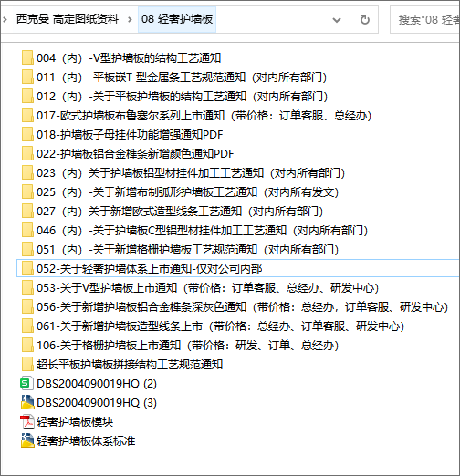460x476 pixels.
Task: Click the icon of 轻奢护墙板体系标准 file
Action: pyautogui.click(x=27, y=440)
